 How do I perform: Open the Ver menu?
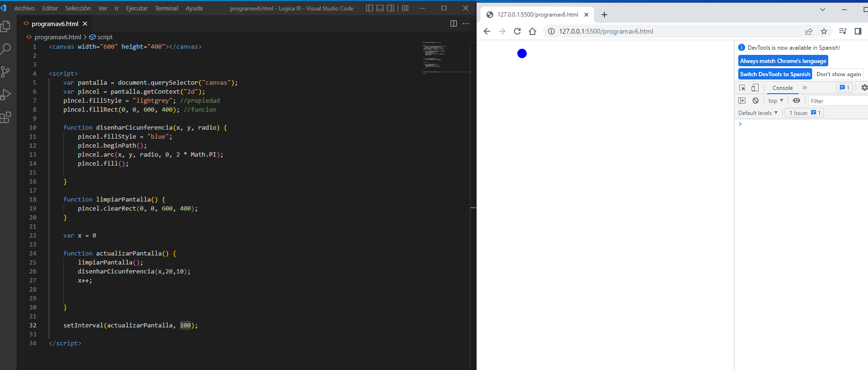click(103, 8)
